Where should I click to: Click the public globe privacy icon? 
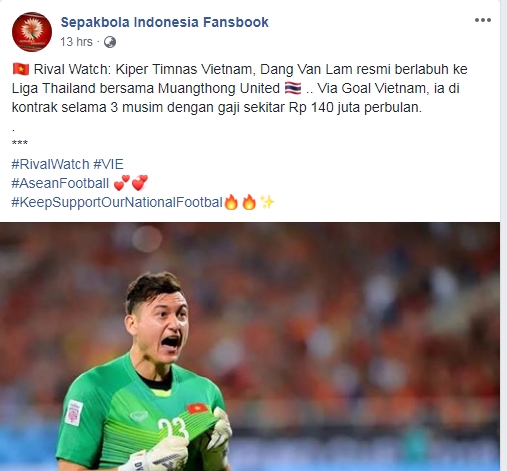[x=110, y=42]
